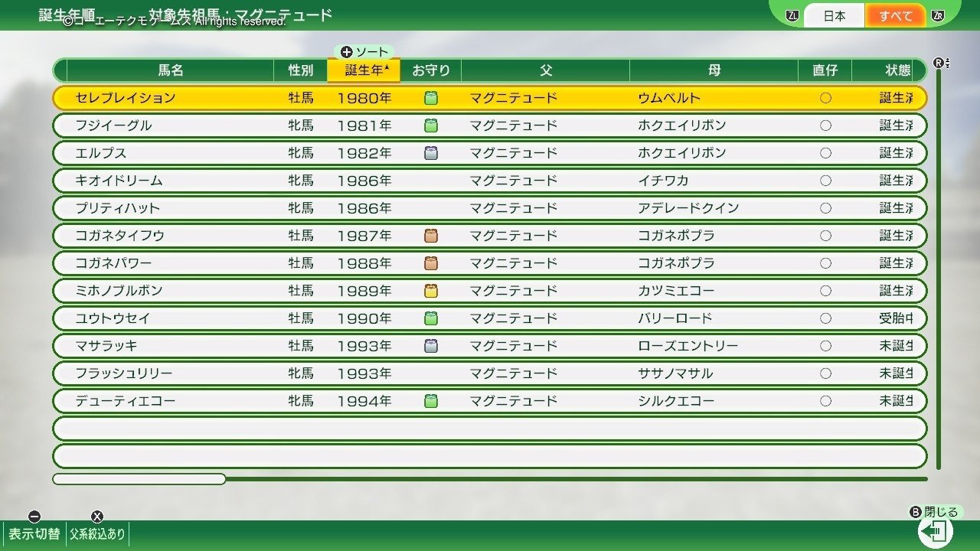Toggle the 直仔 circle for ミホノブルボン

825,290
